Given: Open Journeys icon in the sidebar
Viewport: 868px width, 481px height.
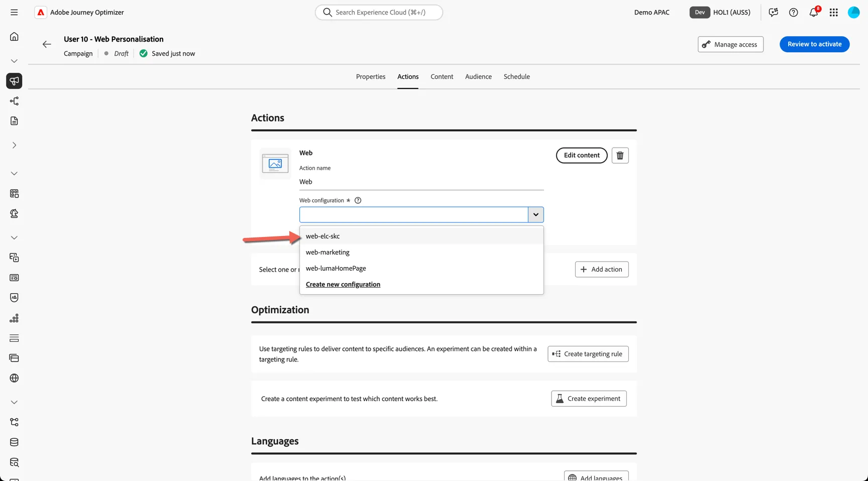Looking at the screenshot, I should [x=14, y=101].
